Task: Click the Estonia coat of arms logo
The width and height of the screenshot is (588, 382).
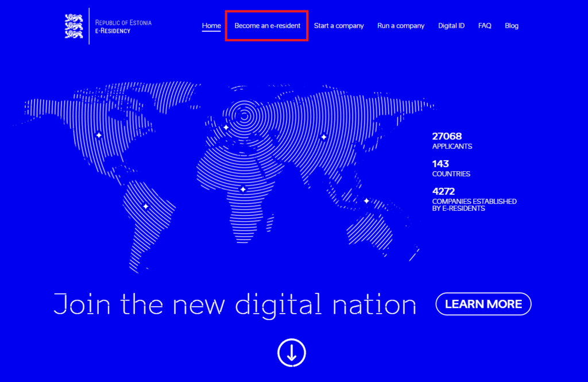Action: pos(74,26)
